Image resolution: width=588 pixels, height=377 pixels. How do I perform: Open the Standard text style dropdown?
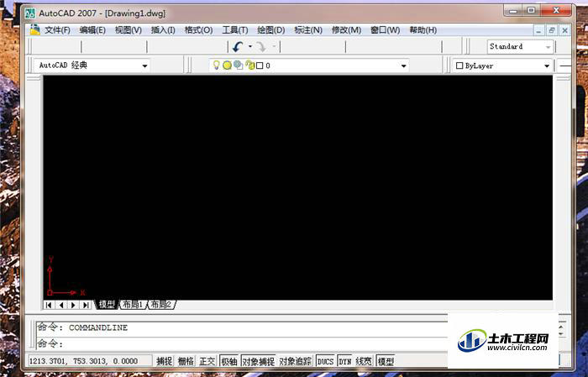click(549, 47)
